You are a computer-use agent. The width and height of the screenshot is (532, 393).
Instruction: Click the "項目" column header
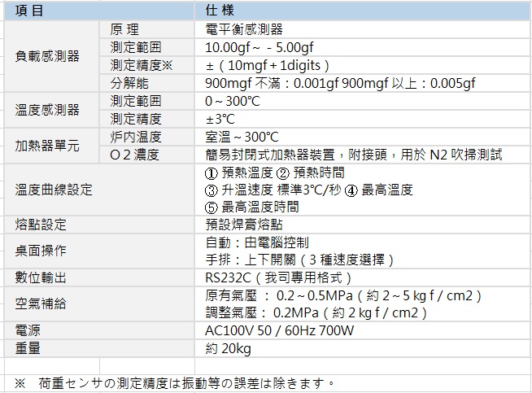click(x=30, y=11)
